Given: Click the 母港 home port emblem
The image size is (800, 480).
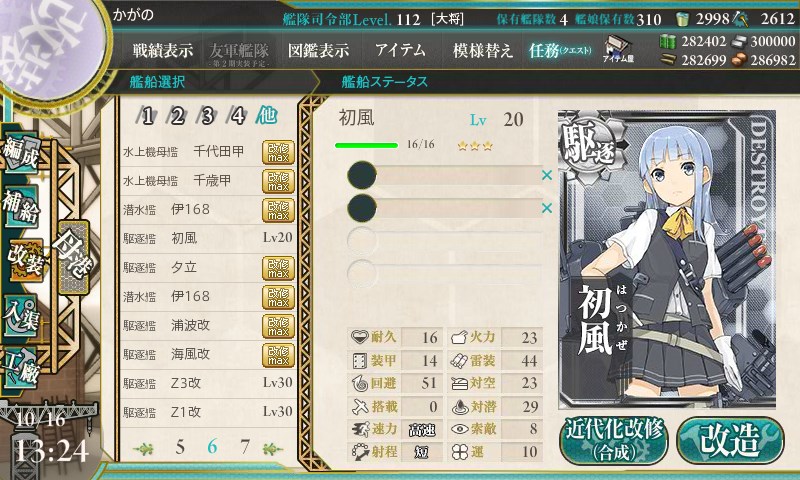Looking at the screenshot, I should pyautogui.click(x=74, y=258).
